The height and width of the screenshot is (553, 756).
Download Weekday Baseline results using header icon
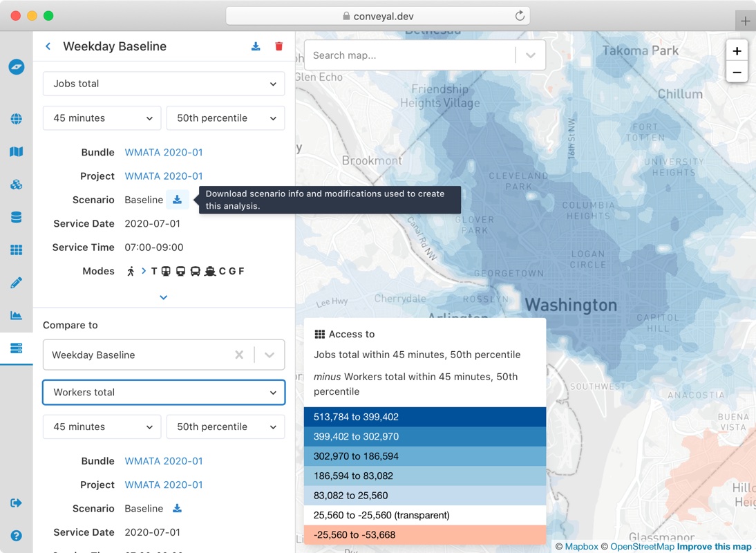pos(256,46)
